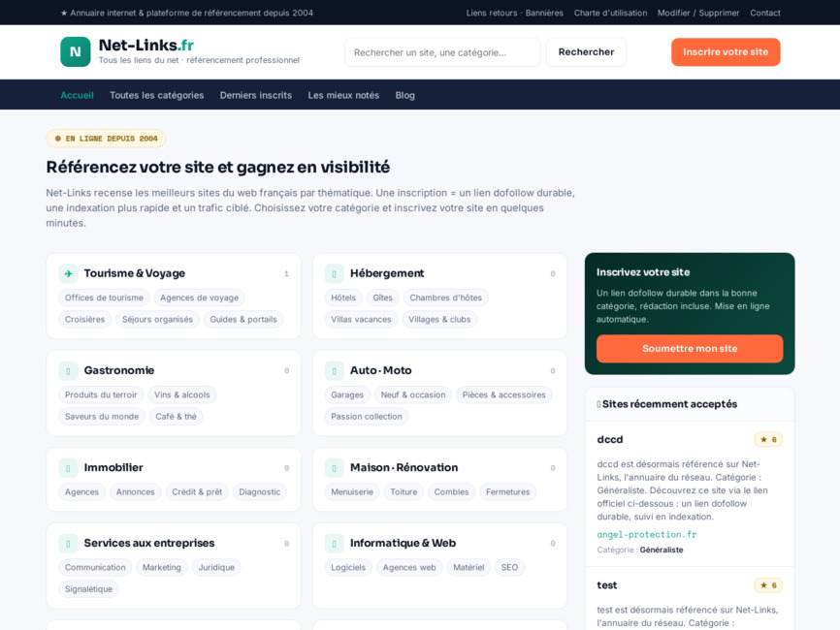This screenshot has width=840, height=630.
Task: Open Derniers inscrits page
Action: click(256, 95)
